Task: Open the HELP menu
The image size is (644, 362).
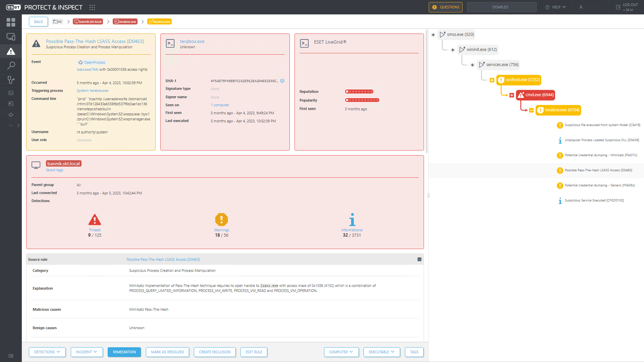Action: click(x=555, y=7)
